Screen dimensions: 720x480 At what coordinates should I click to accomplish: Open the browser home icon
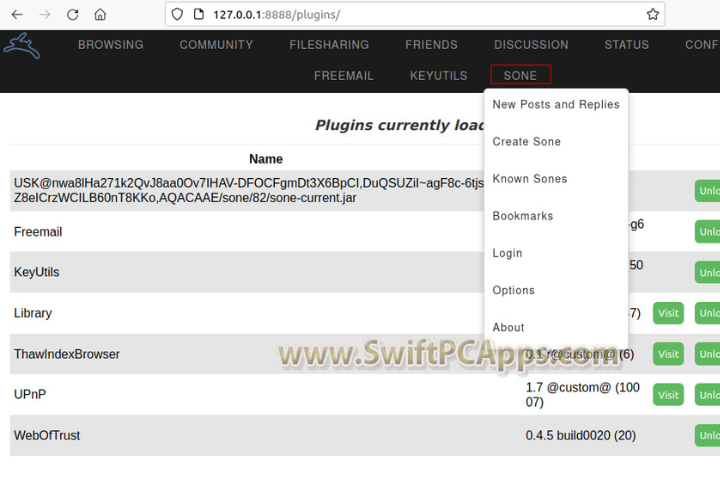click(100, 15)
